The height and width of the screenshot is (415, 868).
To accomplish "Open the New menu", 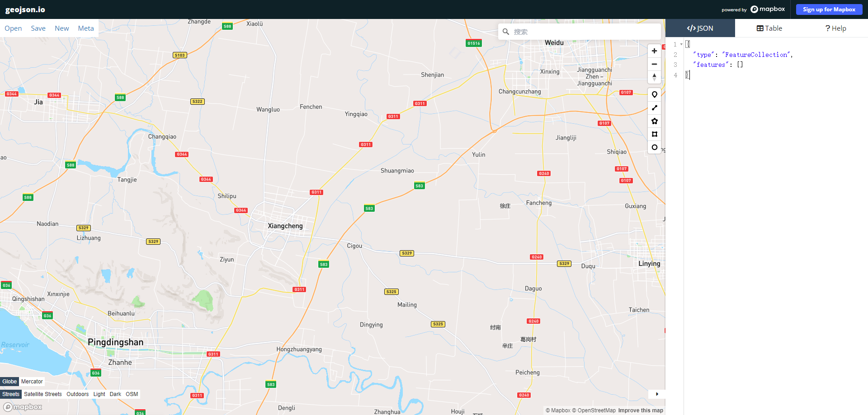I will (62, 28).
